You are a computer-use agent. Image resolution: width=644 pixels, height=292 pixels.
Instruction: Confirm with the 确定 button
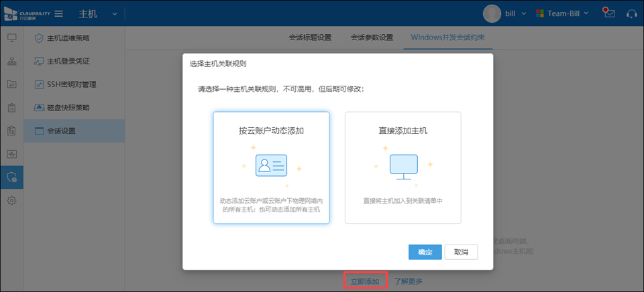click(425, 252)
